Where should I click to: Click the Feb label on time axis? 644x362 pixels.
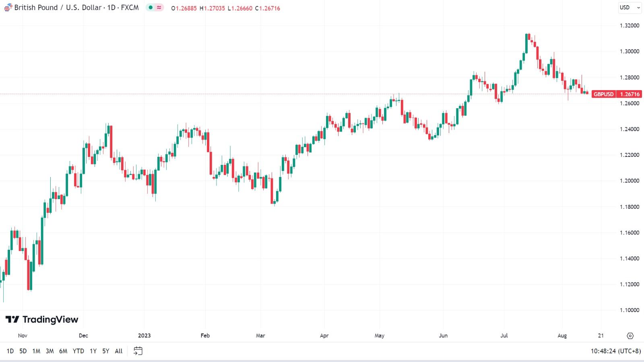(205, 335)
